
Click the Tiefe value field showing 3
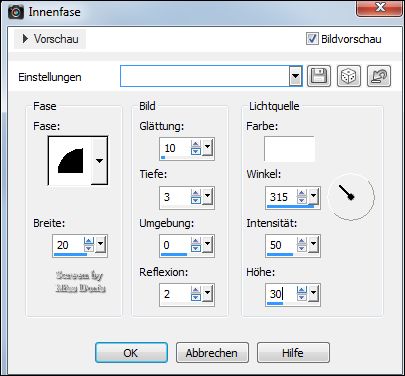click(x=175, y=197)
